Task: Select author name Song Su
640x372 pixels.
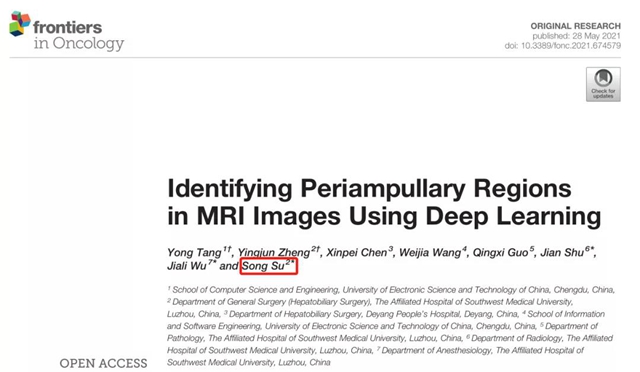Action: 263,266
